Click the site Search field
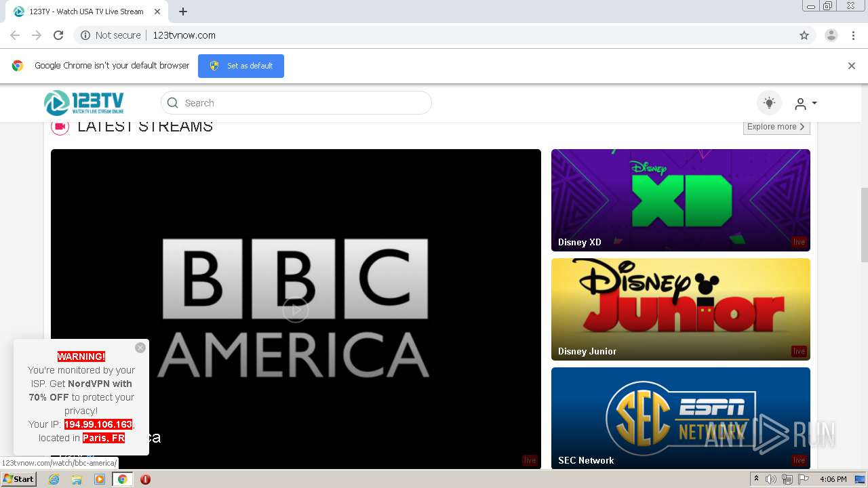 point(296,103)
